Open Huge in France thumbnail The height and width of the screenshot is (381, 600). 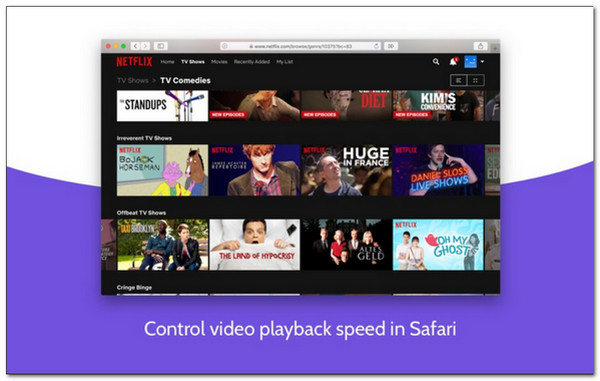pos(346,170)
